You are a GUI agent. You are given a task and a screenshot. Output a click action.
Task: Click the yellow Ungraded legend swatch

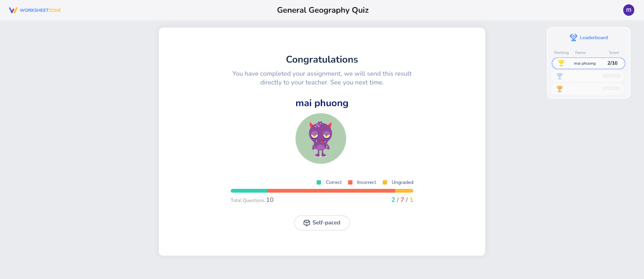pos(385,183)
